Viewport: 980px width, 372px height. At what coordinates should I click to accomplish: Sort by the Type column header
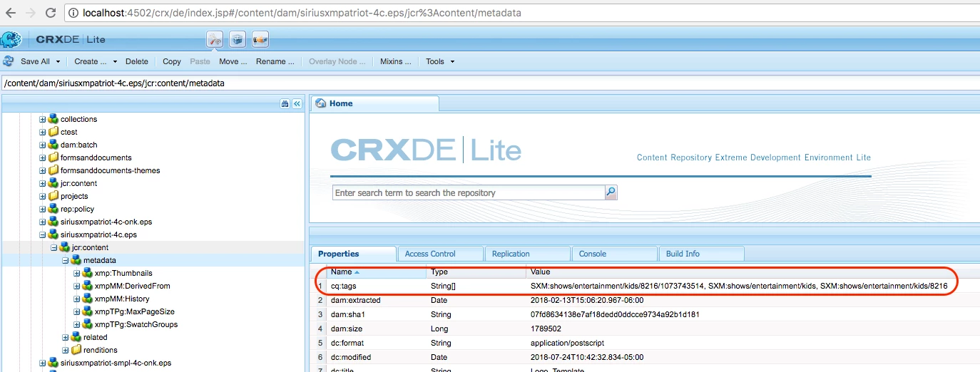[x=476, y=272]
